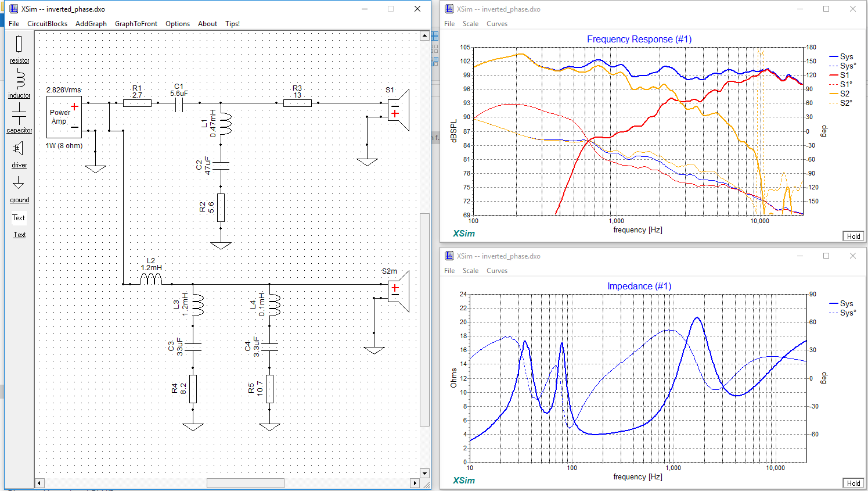Viewport: 868px width, 491px height.
Task: Open the Options menu
Action: 178,24
